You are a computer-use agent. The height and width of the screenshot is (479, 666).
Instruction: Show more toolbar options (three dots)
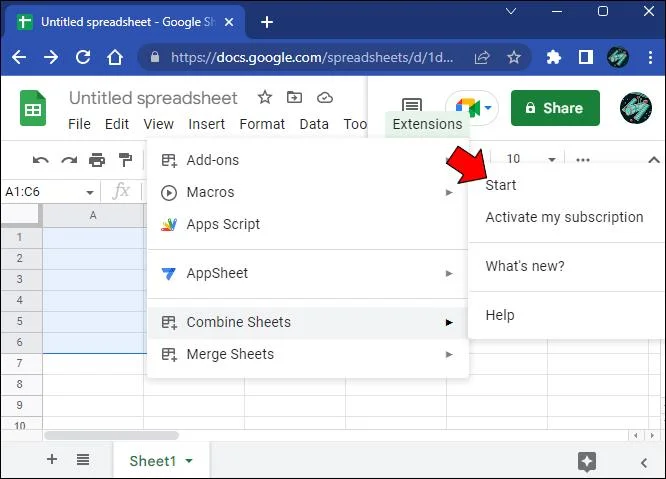(x=583, y=160)
